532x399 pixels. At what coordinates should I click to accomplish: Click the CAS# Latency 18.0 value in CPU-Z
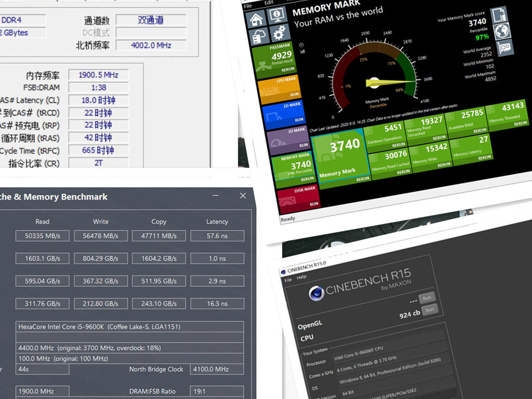click(98, 100)
